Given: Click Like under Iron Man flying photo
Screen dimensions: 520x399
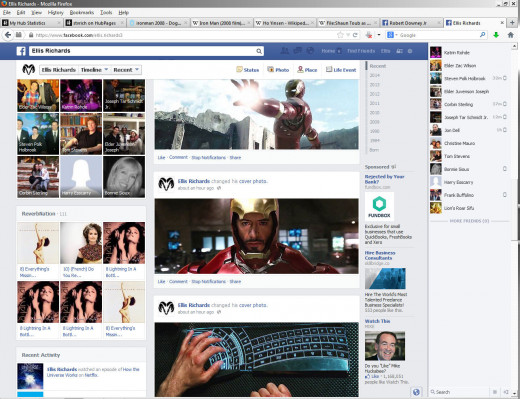Looking at the screenshot, I should pyautogui.click(x=161, y=157).
